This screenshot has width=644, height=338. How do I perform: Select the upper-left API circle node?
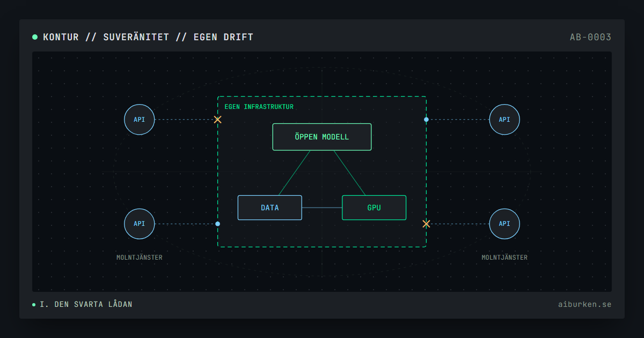140,120
